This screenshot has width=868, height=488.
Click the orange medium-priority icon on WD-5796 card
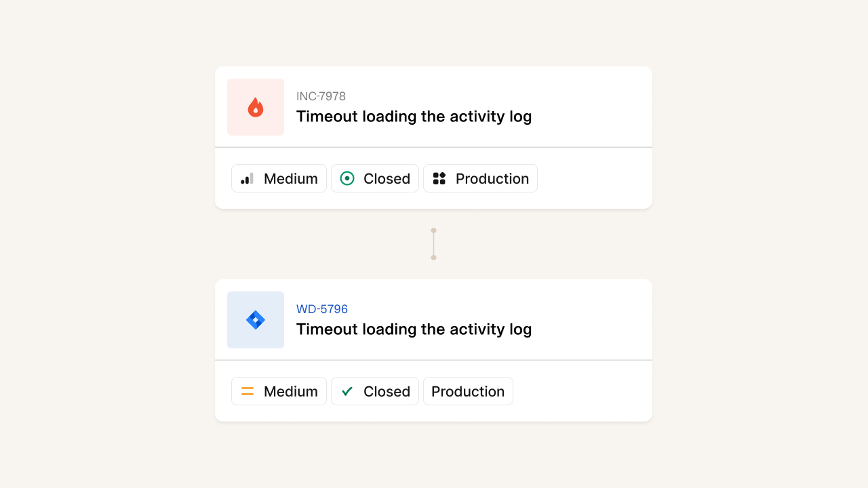pos(247,391)
